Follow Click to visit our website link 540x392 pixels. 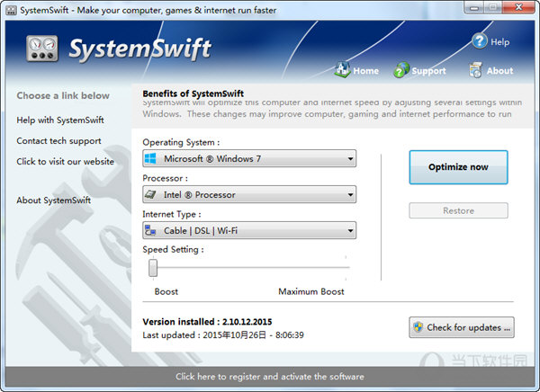click(65, 162)
